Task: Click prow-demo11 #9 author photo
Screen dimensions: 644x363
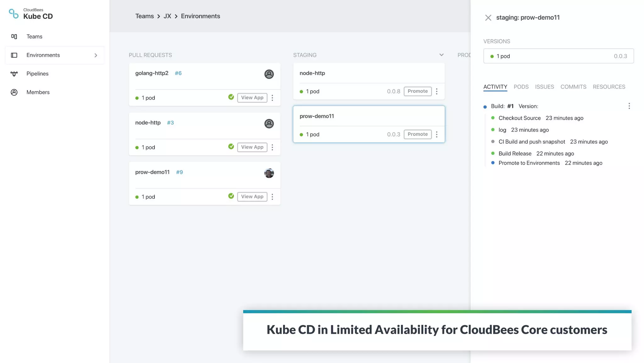Action: [x=269, y=173]
